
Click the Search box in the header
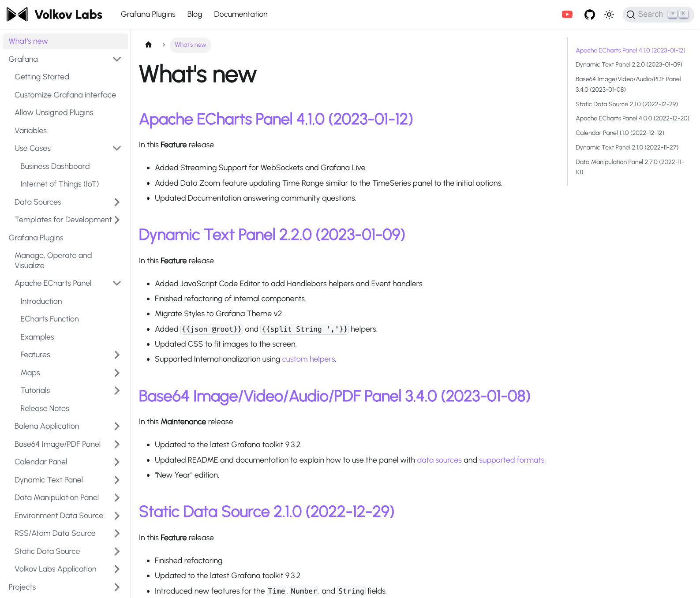(658, 15)
